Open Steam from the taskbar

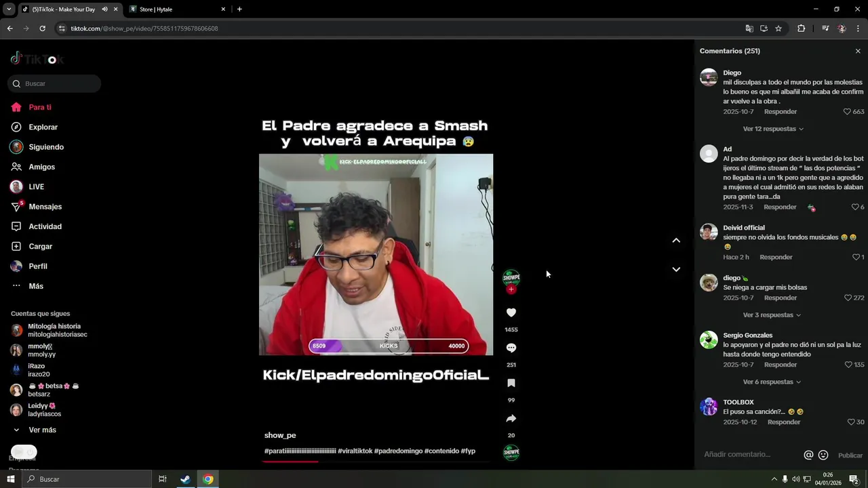[x=185, y=479]
